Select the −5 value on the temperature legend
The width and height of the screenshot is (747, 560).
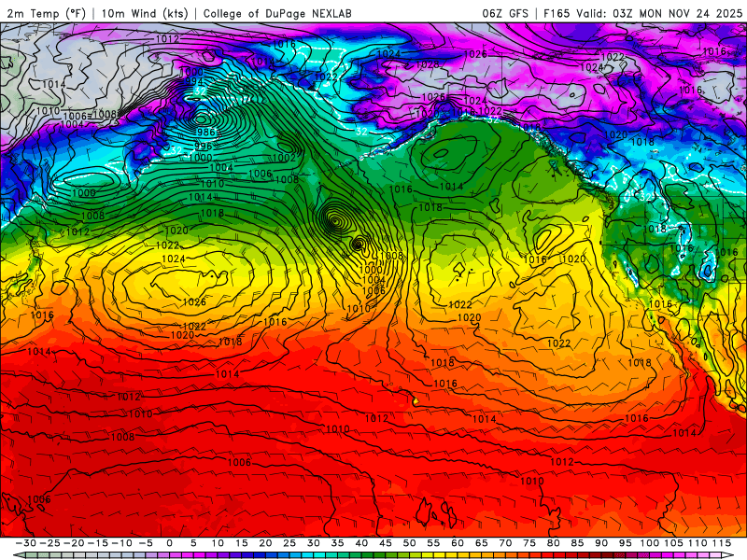(x=146, y=543)
